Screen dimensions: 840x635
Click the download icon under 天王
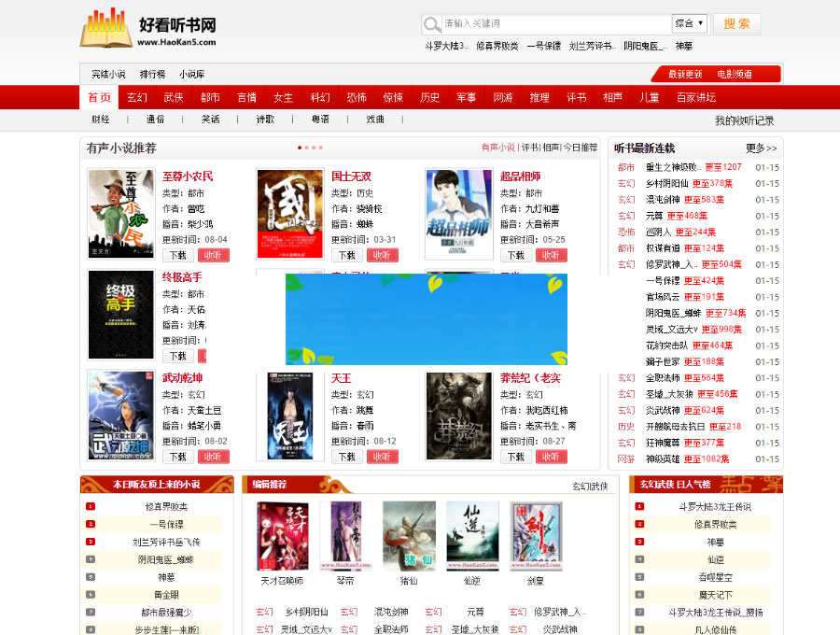click(346, 457)
